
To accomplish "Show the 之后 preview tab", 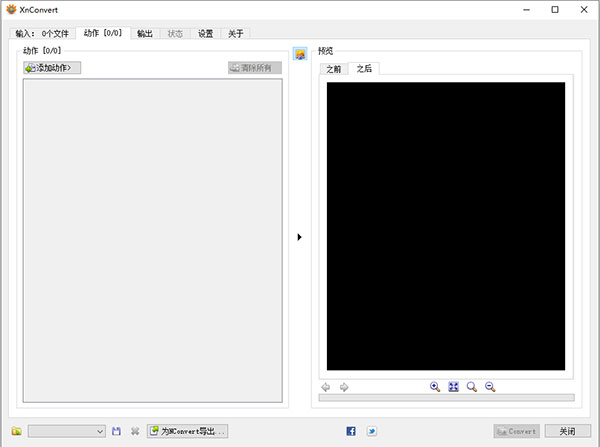I will coord(364,69).
